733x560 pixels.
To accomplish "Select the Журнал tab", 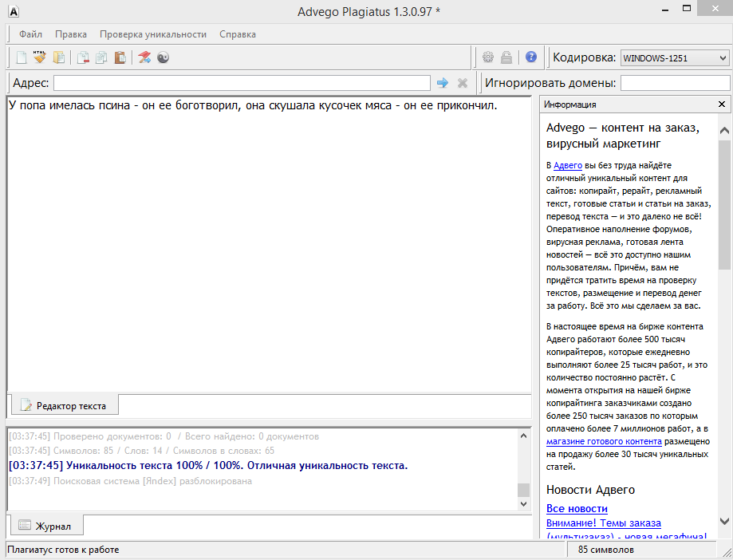I will 45,526.
